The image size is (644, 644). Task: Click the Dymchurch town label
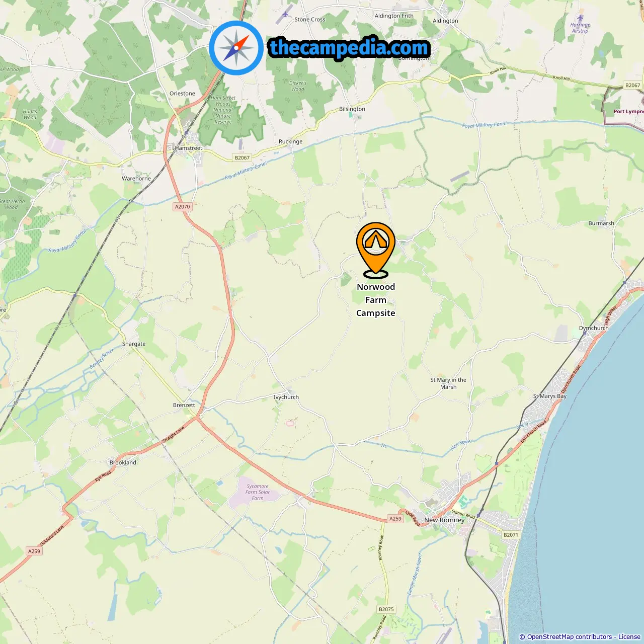click(x=594, y=328)
